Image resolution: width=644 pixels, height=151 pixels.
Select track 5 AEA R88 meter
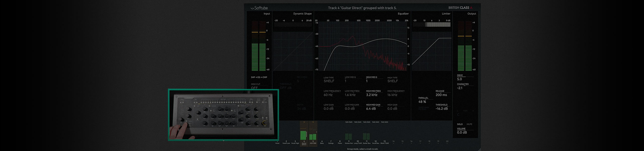313,136
